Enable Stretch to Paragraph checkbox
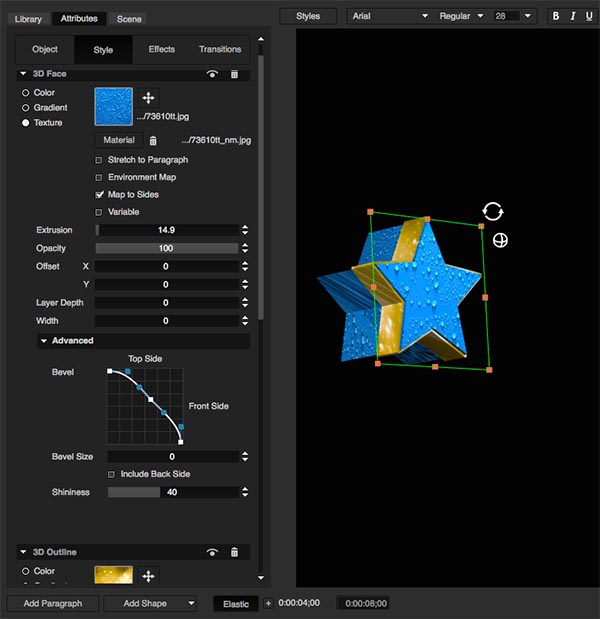The height and width of the screenshot is (619, 600). (99, 160)
